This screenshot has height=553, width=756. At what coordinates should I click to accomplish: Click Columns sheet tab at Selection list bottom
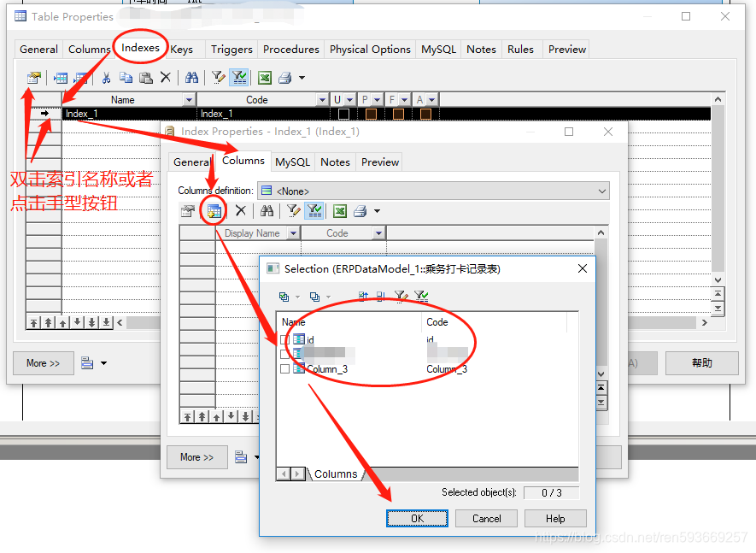(x=336, y=474)
